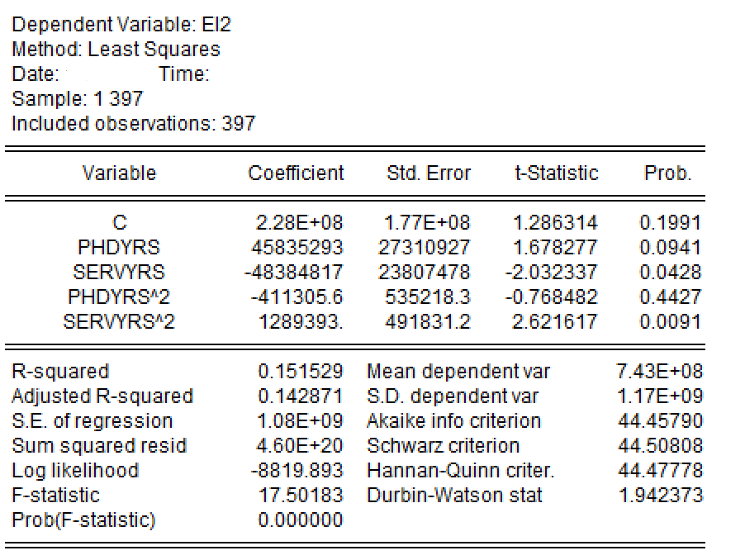
Task: Select the SERVYRS^2 variable label
Action: point(119,321)
